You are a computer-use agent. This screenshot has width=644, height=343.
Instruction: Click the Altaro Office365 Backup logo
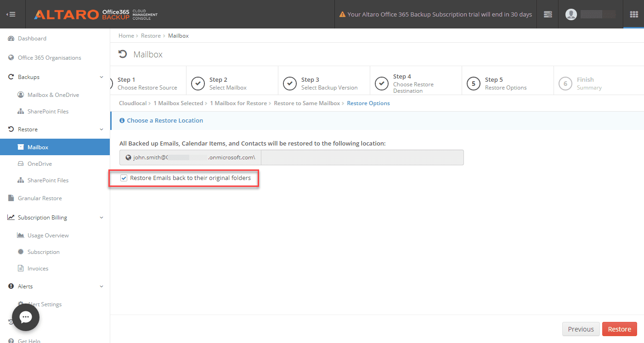coord(96,14)
